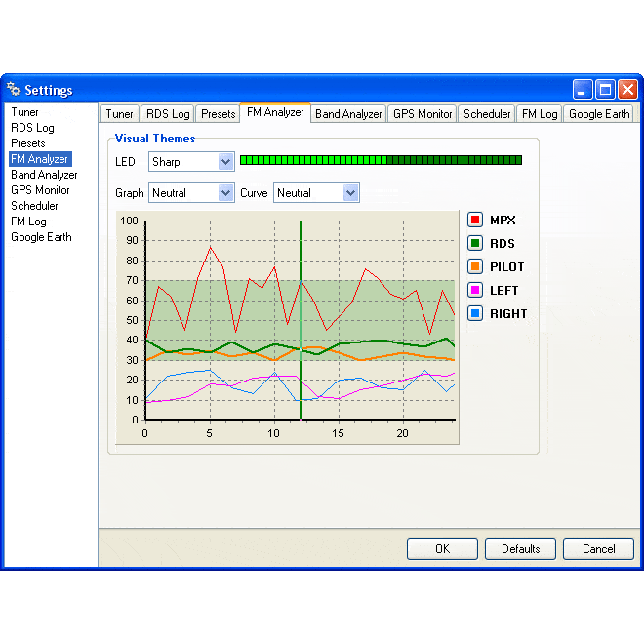Switch to the Band Analyzer tab
This screenshot has width=644, height=644.
pyautogui.click(x=348, y=114)
